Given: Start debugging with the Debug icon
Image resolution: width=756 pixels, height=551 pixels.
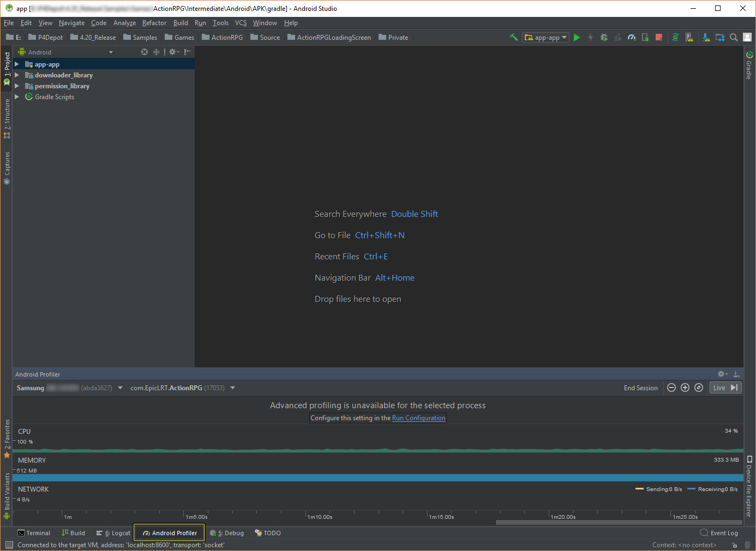Looking at the screenshot, I should tap(604, 37).
